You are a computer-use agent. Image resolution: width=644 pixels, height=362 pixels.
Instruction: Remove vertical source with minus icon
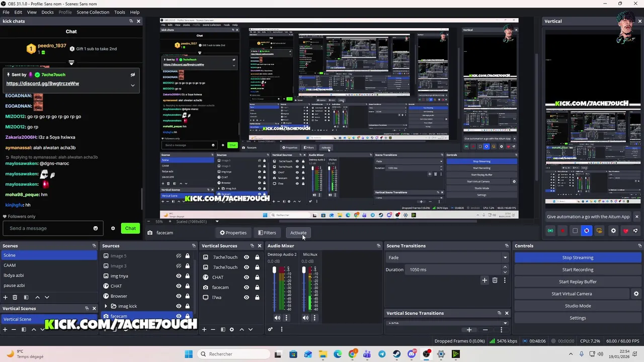click(x=213, y=330)
